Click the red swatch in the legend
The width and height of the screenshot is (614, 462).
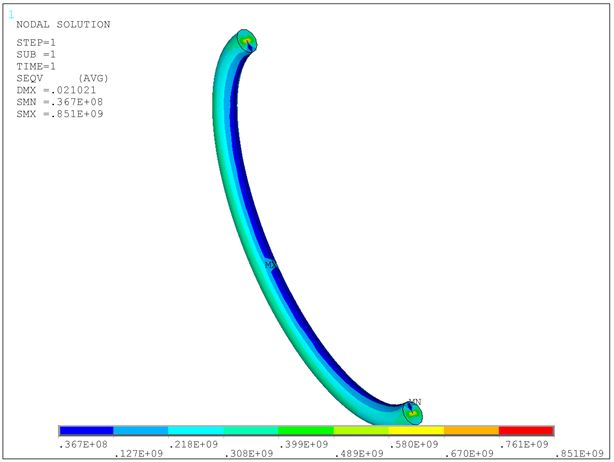click(526, 431)
